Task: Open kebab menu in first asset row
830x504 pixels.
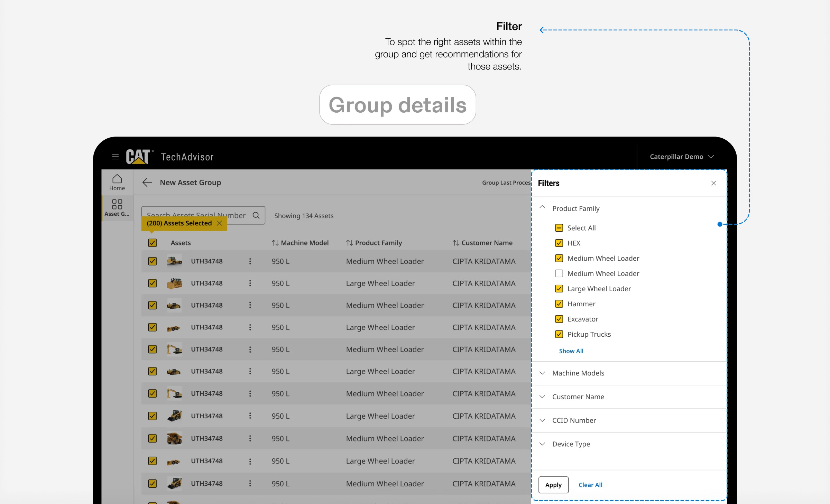Action: [x=250, y=261]
